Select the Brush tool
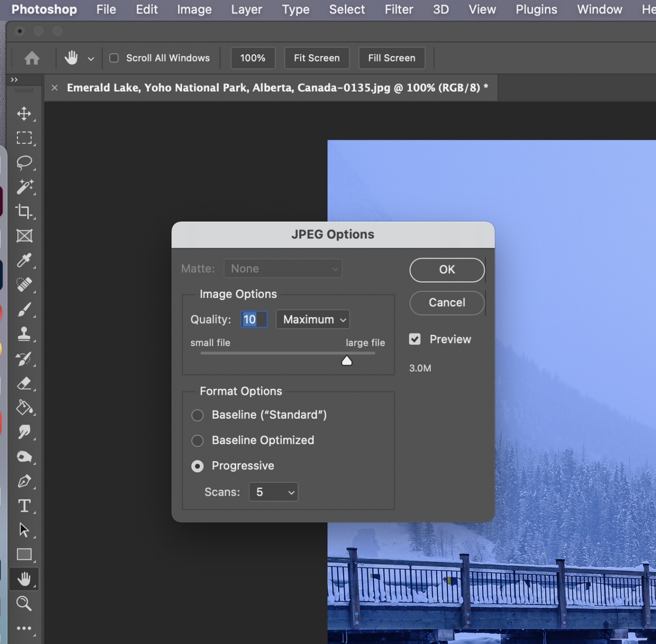 pos(24,309)
